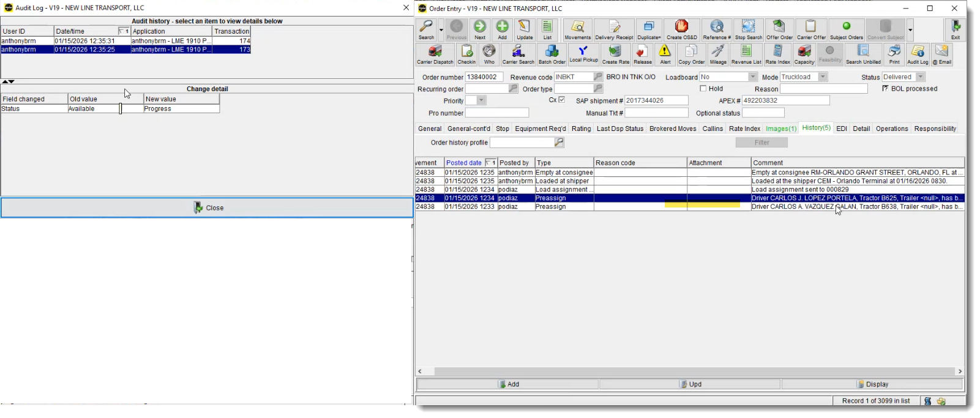Open the Images(1) tab
980x418 pixels.
click(781, 129)
